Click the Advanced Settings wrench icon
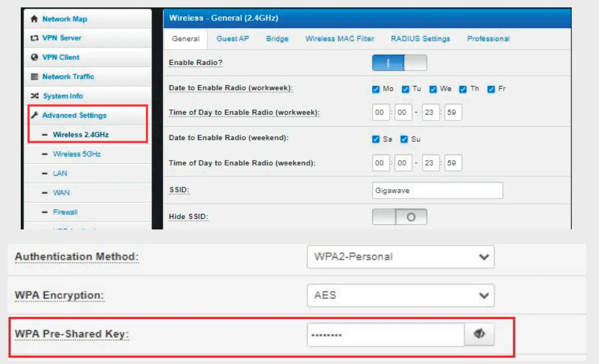 point(34,115)
